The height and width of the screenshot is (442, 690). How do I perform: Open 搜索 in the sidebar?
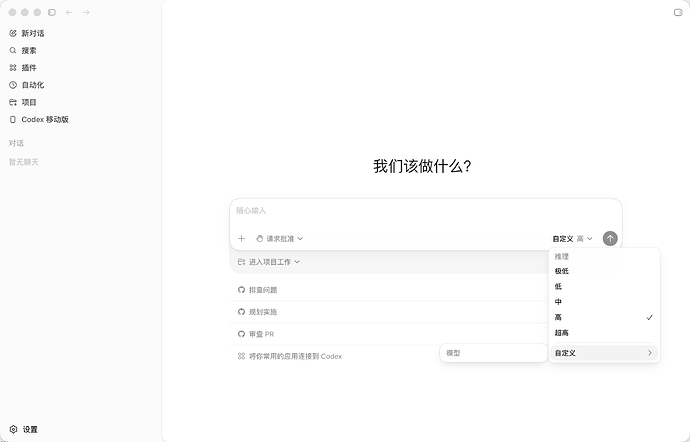coord(29,51)
